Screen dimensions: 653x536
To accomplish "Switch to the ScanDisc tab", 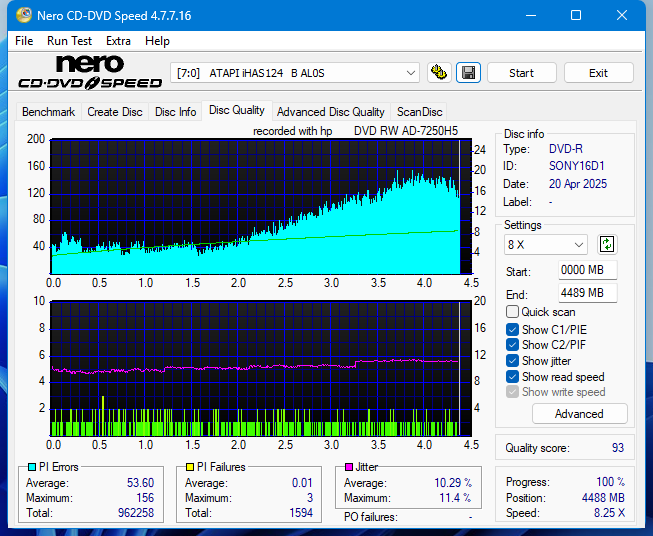I will pos(419,112).
